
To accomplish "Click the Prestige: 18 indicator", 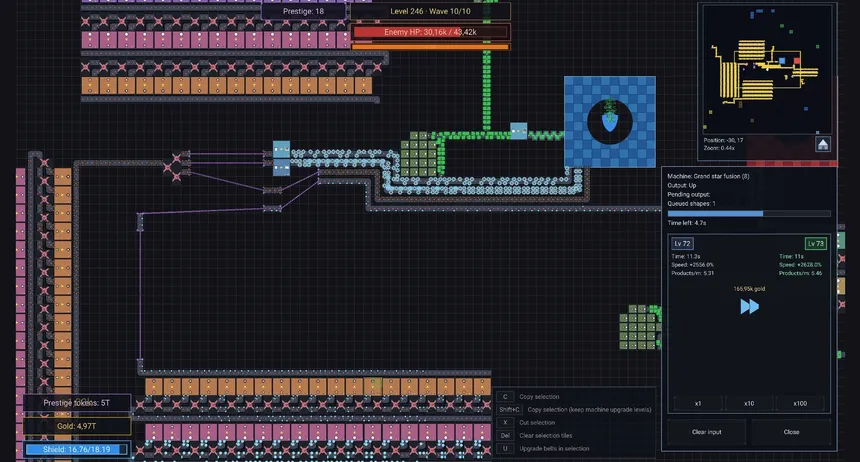I will point(303,11).
